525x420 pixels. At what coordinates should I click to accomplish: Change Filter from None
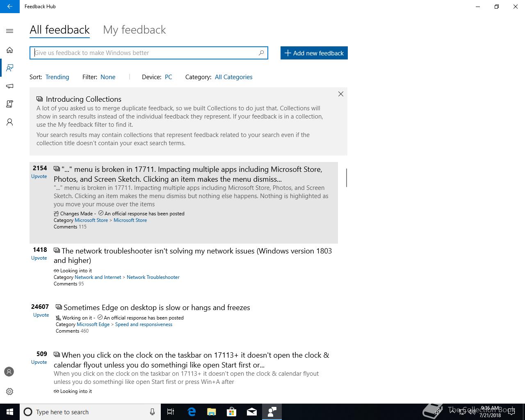108,77
